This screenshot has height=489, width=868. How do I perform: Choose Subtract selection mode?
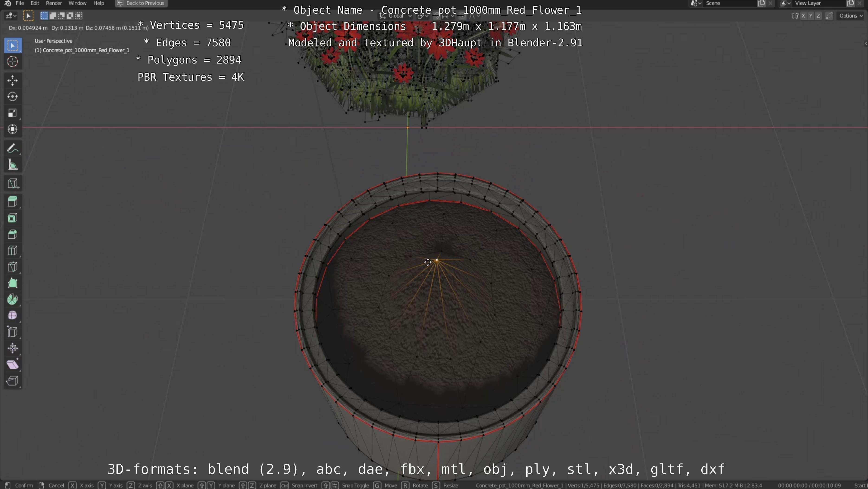point(61,16)
